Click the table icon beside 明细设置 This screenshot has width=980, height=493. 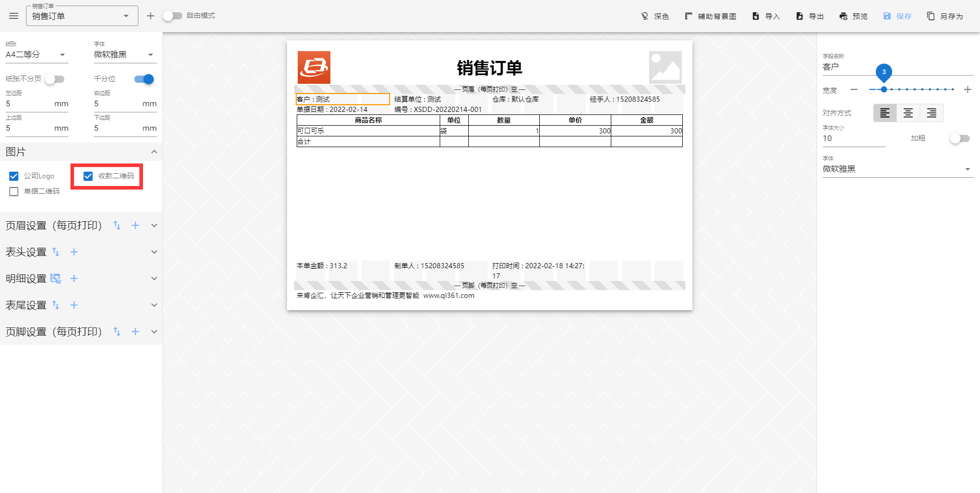point(56,278)
